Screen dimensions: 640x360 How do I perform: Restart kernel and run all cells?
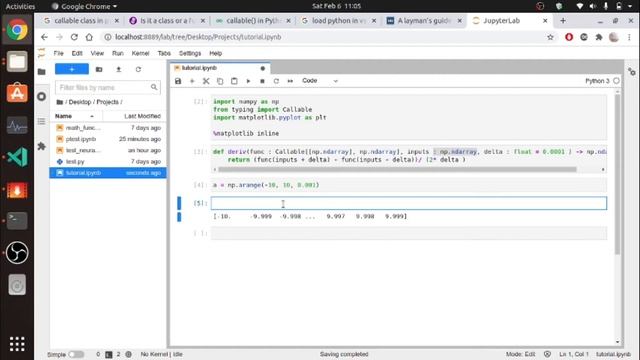point(290,81)
